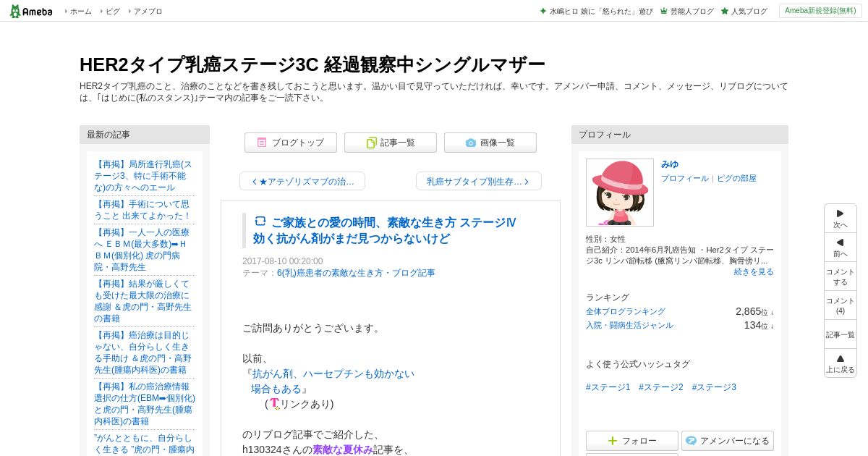The height and width of the screenshot is (456, 868).
Task: Go to next article 乳癌サブタイプ別生存…
Action: (479, 181)
